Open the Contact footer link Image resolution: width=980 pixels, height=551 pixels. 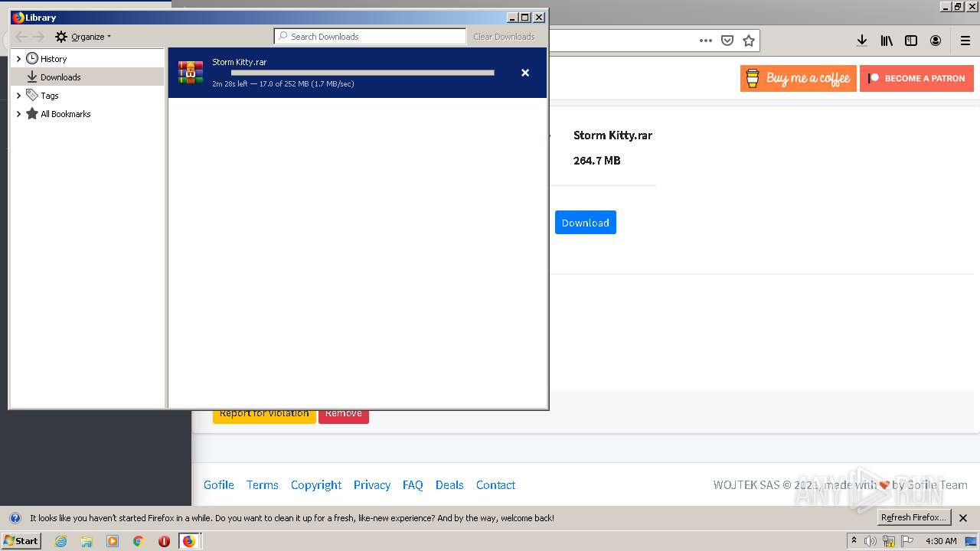click(496, 485)
